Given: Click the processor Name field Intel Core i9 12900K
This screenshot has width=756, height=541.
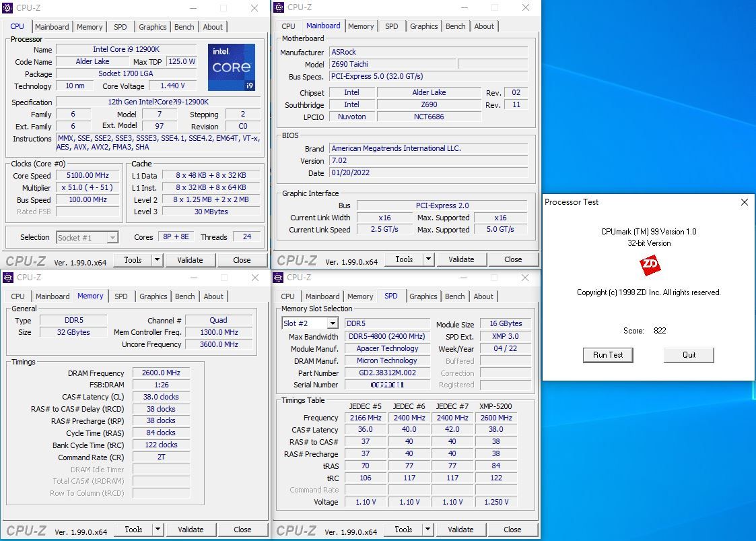Looking at the screenshot, I should (127, 49).
